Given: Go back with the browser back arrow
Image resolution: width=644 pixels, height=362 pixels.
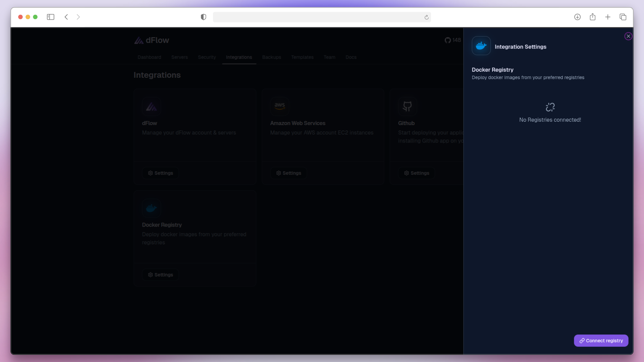Looking at the screenshot, I should pyautogui.click(x=66, y=17).
